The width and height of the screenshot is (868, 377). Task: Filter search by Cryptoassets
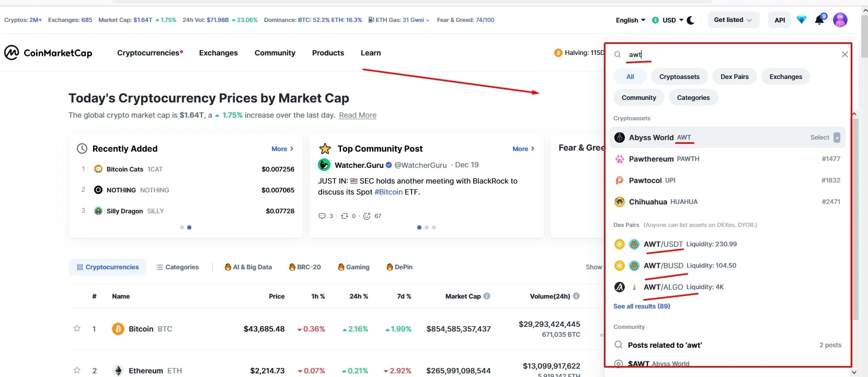pyautogui.click(x=679, y=77)
